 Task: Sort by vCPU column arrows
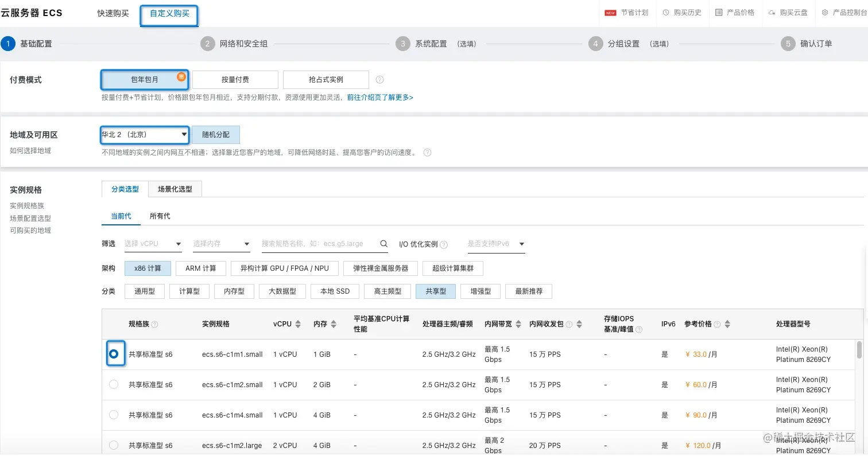[298, 324]
